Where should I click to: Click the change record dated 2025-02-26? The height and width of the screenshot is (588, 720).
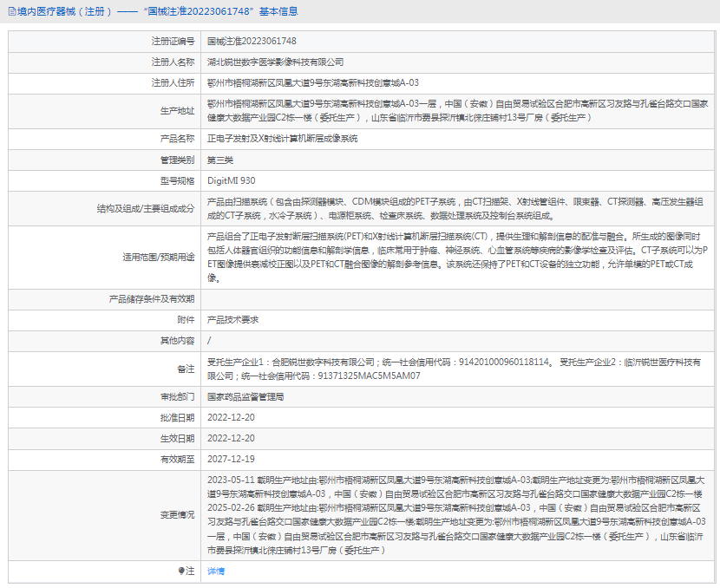456,529
